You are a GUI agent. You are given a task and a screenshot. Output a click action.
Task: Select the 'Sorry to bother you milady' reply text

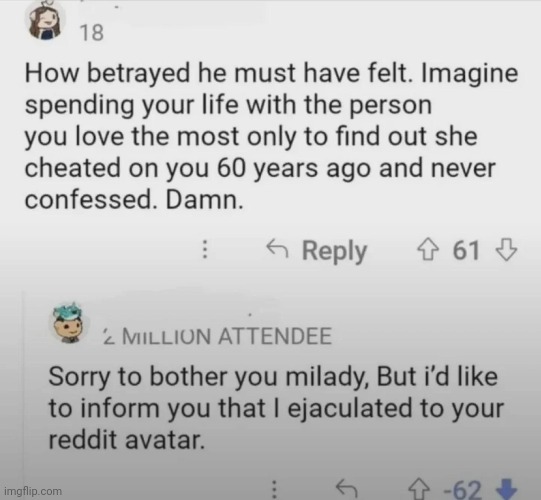276,408
